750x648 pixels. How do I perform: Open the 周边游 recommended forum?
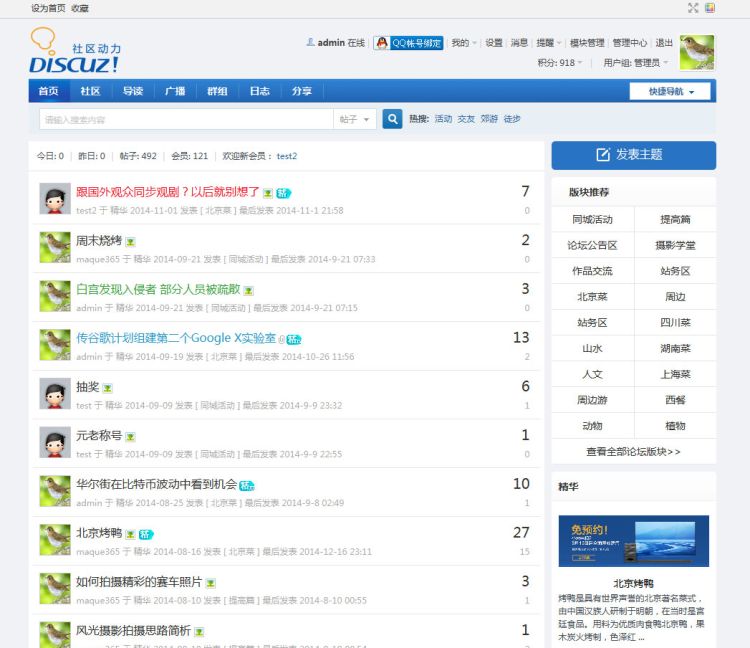coord(593,400)
